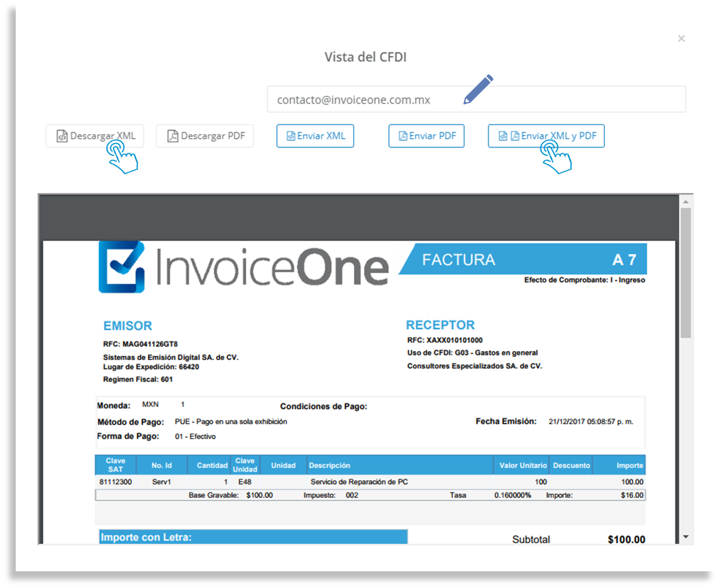Click the Fecha Emisión value 21/12/2017
The height and width of the screenshot is (588, 718).
tap(591, 422)
